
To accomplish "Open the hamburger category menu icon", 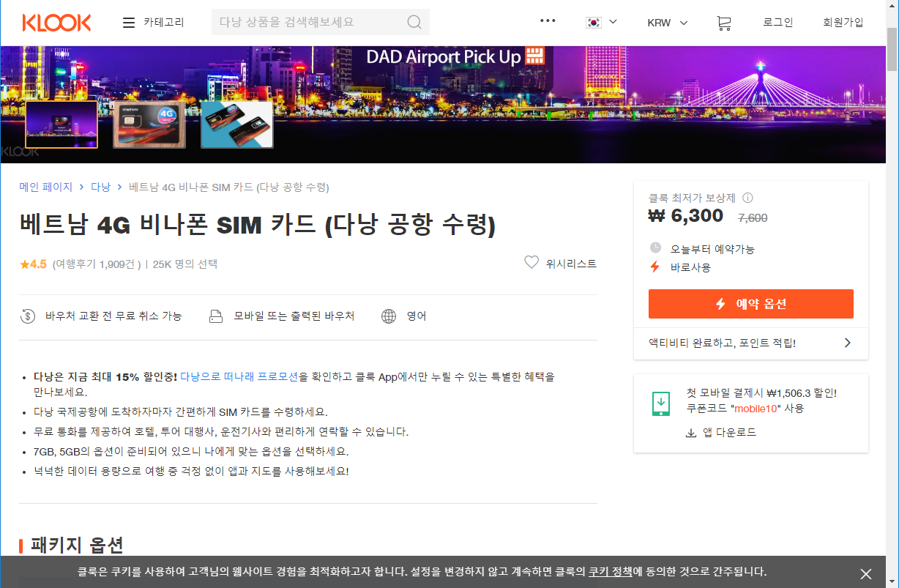I will click(129, 23).
